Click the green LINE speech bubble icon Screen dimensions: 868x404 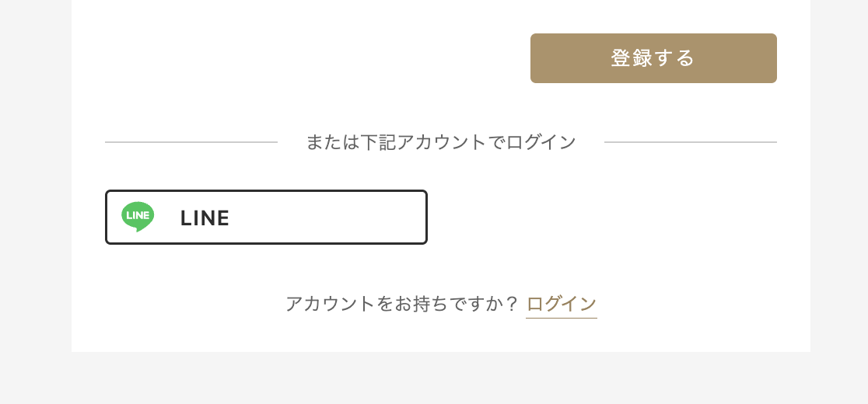138,216
